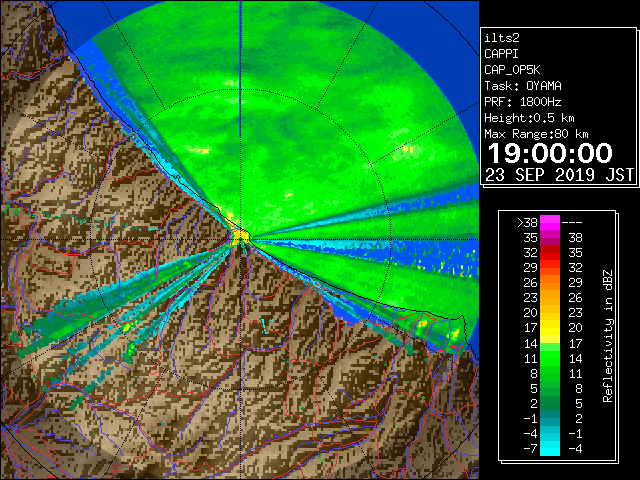
Task: Click the yellow 14 legend color swatch
Action: coord(550,343)
